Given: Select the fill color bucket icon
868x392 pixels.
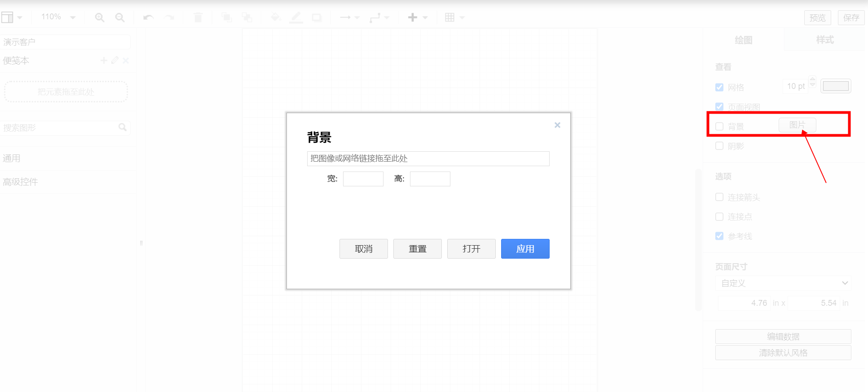Looking at the screenshot, I should pos(276,18).
